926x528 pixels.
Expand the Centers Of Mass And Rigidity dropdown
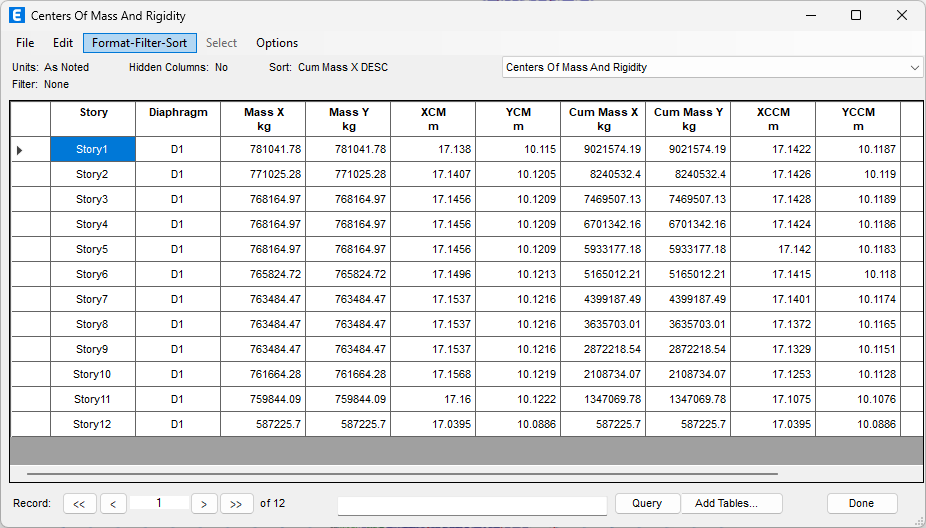pos(914,67)
